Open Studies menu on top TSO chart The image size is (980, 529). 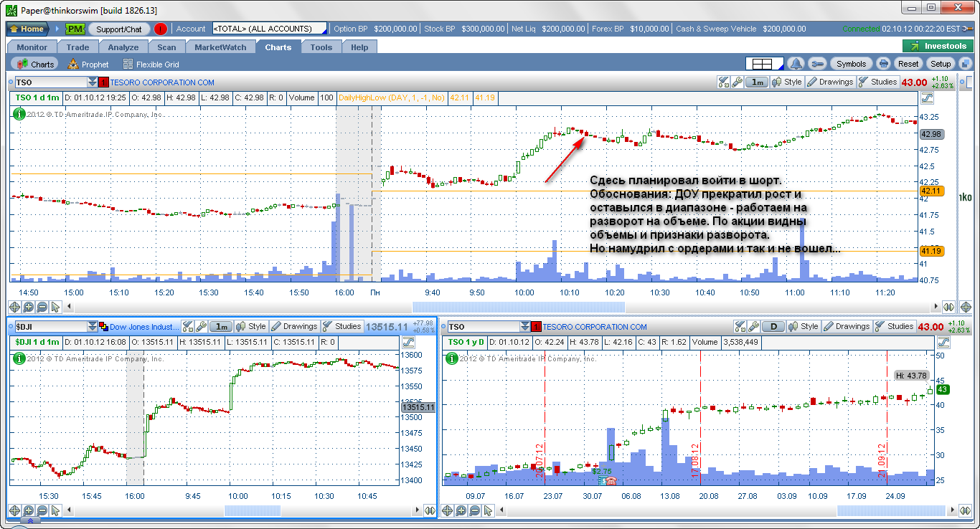pos(877,82)
